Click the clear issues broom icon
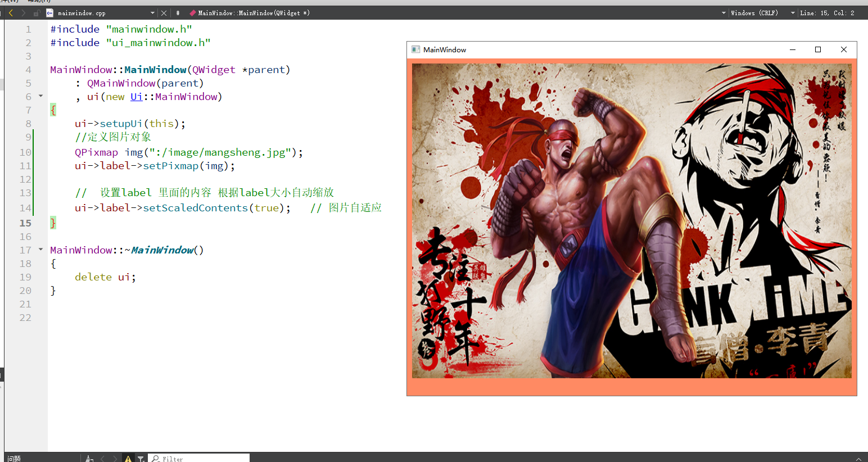Screen dimensions: 868x462 tap(89, 459)
